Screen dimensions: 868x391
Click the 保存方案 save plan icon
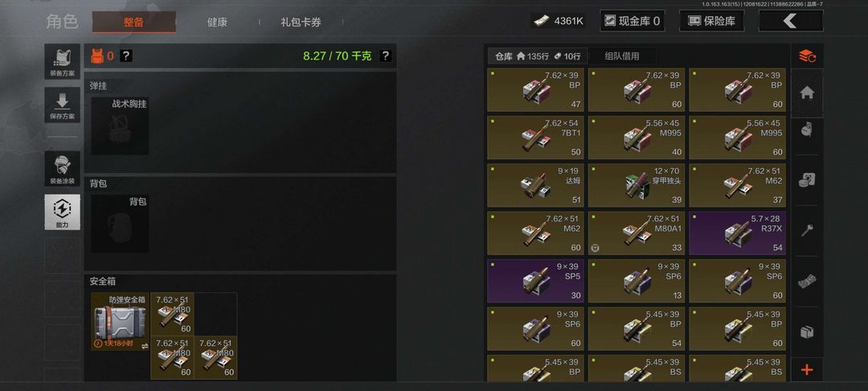pos(62,105)
